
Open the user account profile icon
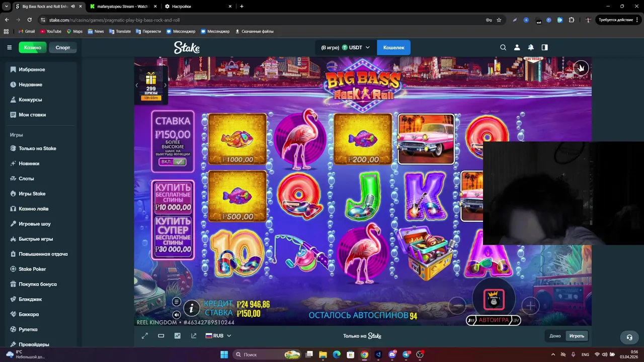517,47
